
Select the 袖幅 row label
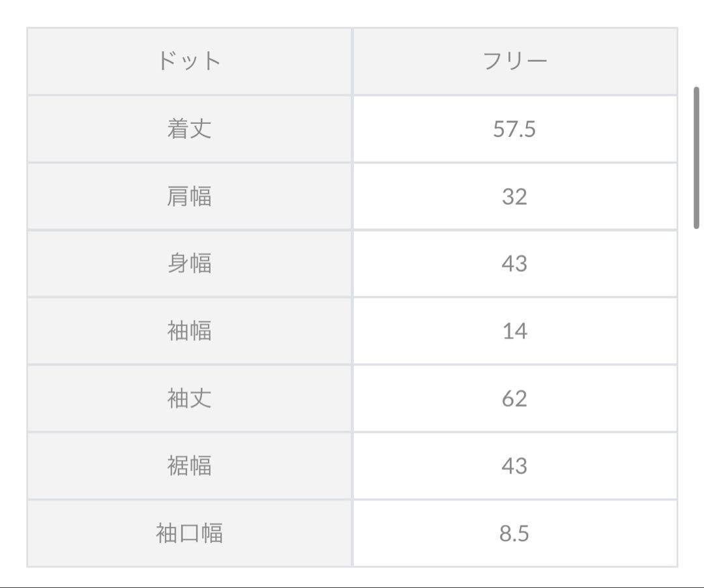189,331
